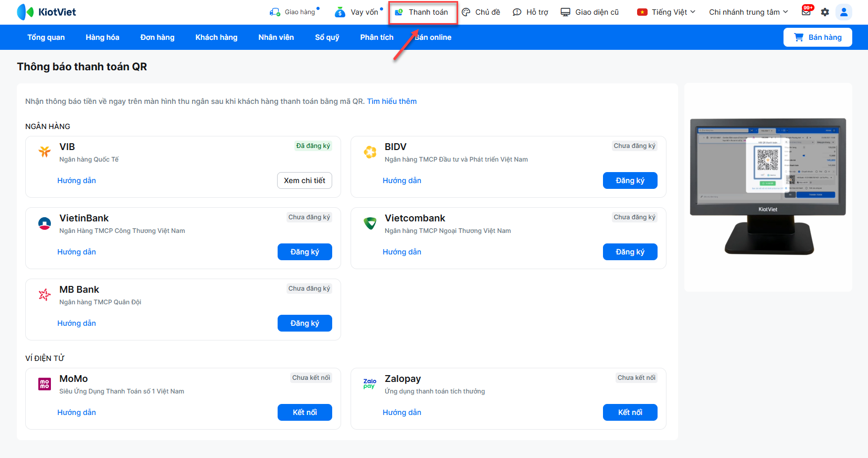Viewport: 868px width, 458px height.
Task: Open VietinBank Hướng dẫn link
Action: click(x=77, y=252)
